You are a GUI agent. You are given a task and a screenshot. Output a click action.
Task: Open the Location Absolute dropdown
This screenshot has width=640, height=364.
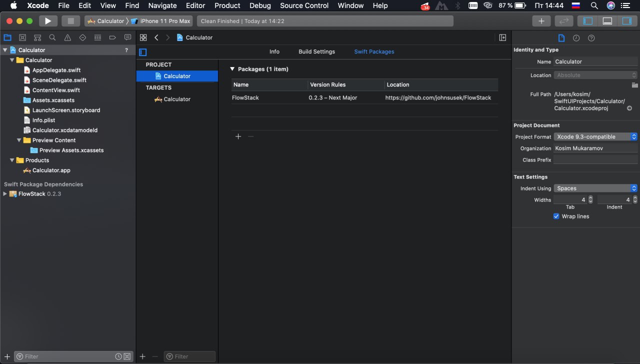pyautogui.click(x=595, y=75)
